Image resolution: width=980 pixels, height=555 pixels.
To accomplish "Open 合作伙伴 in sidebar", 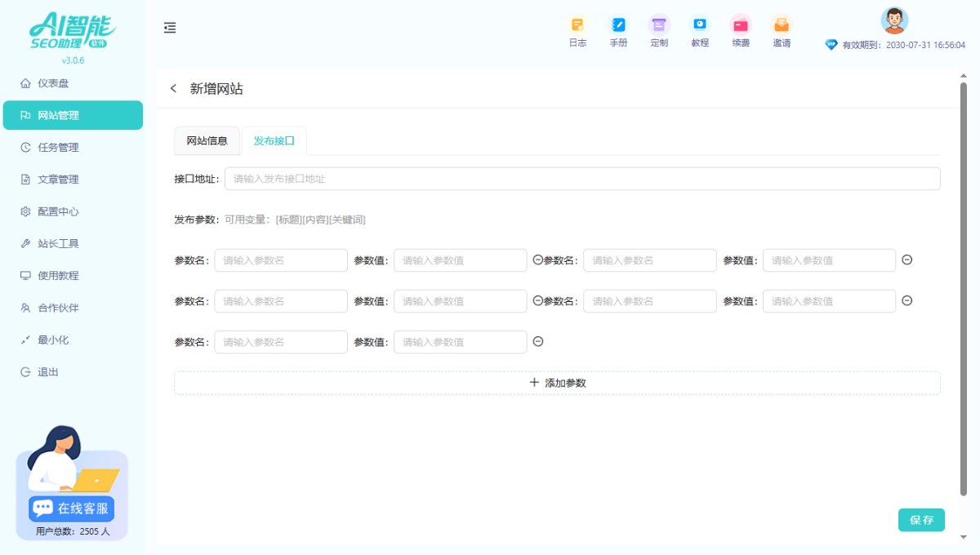I will [x=73, y=308].
